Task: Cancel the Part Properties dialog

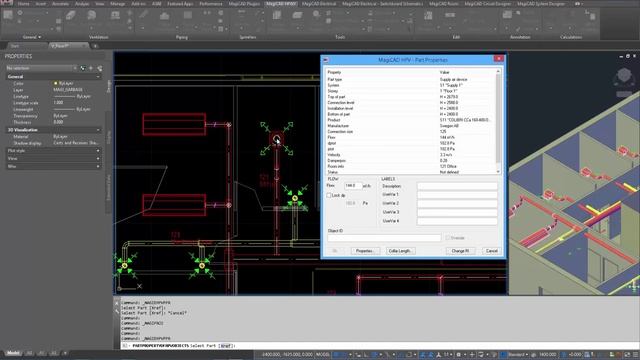Action: point(491,251)
